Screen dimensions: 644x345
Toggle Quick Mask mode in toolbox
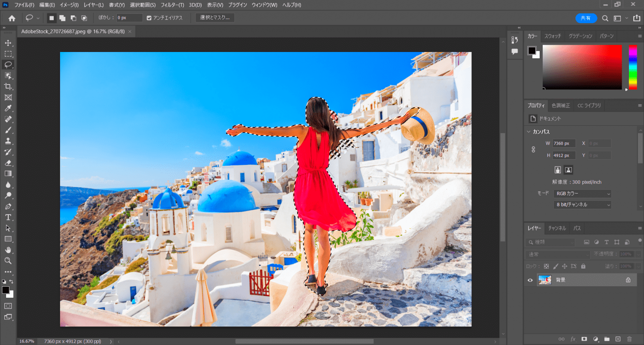coord(8,306)
